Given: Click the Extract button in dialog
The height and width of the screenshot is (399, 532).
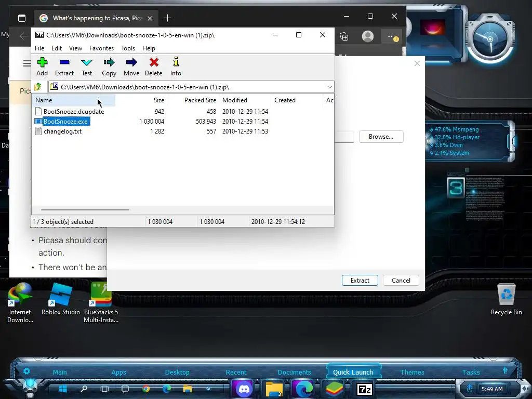Looking at the screenshot, I should click(x=360, y=280).
